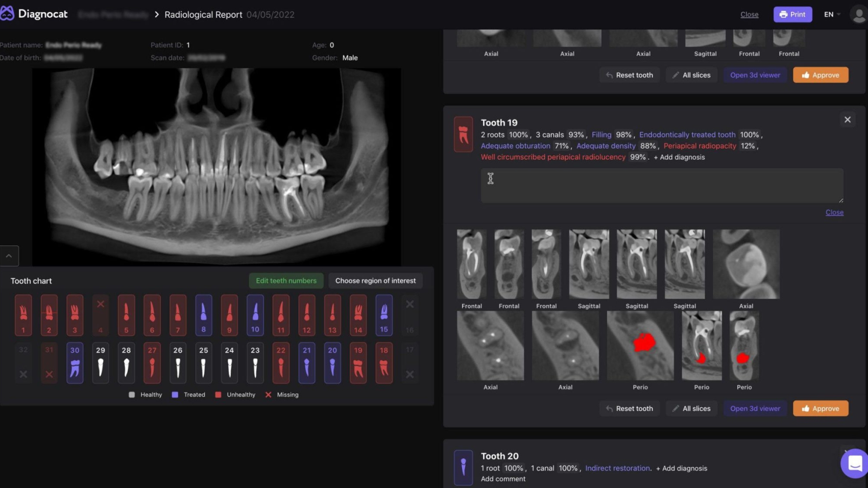Viewport: 868px width, 488px height.
Task: Select unhealthy tooth 19 icon
Action: coord(358,363)
